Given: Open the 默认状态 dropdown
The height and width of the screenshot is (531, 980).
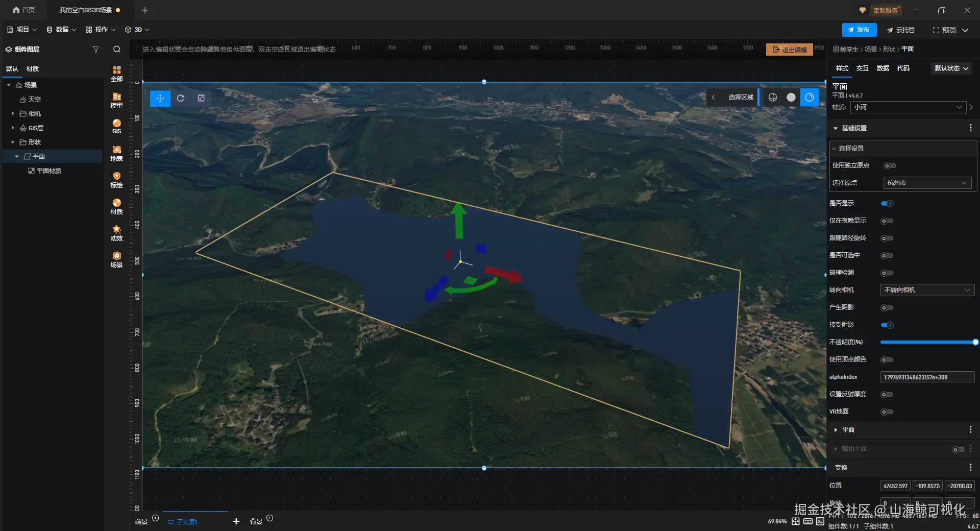Looking at the screenshot, I should click(x=951, y=68).
